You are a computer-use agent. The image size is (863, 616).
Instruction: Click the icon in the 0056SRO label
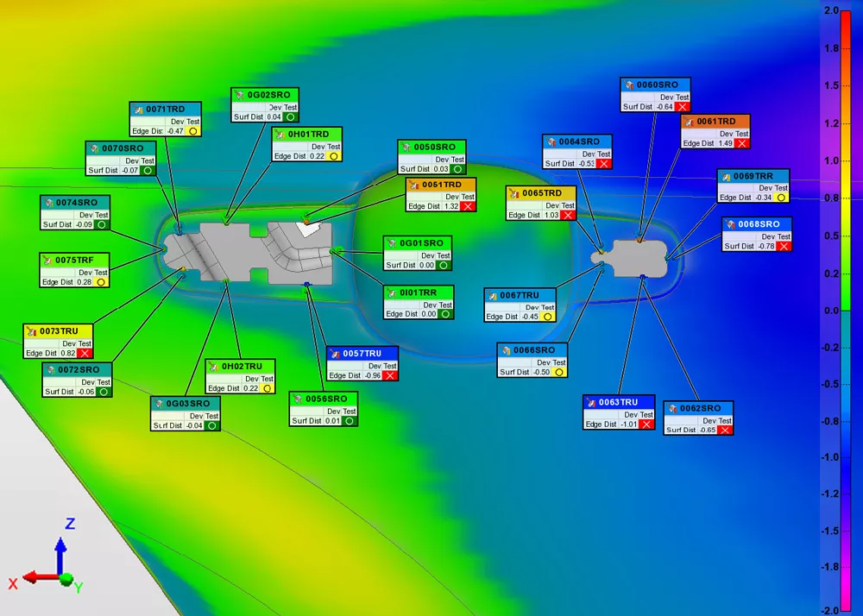(298, 399)
